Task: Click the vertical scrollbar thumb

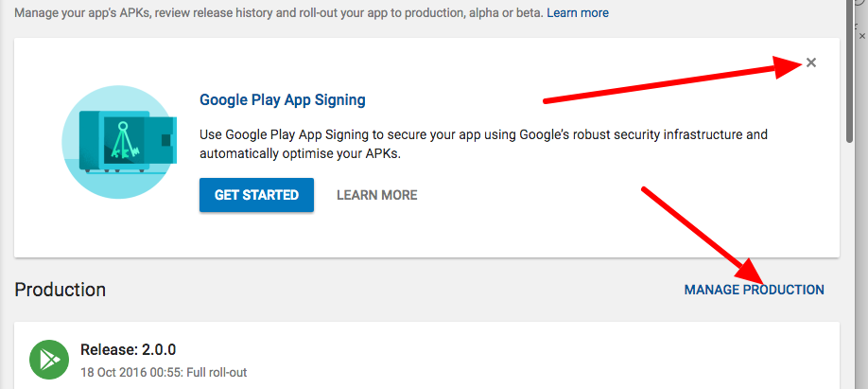Action: click(x=850, y=72)
